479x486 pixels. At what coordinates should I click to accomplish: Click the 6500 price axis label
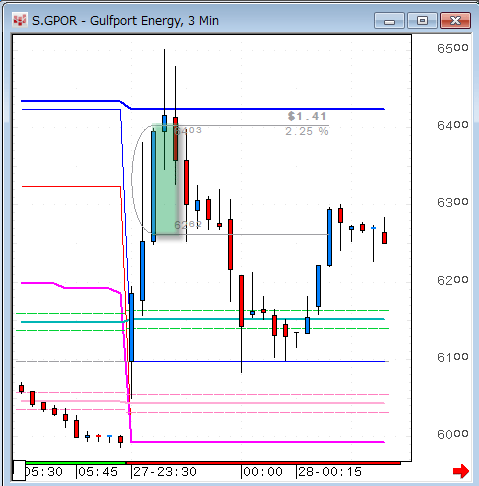[453, 48]
